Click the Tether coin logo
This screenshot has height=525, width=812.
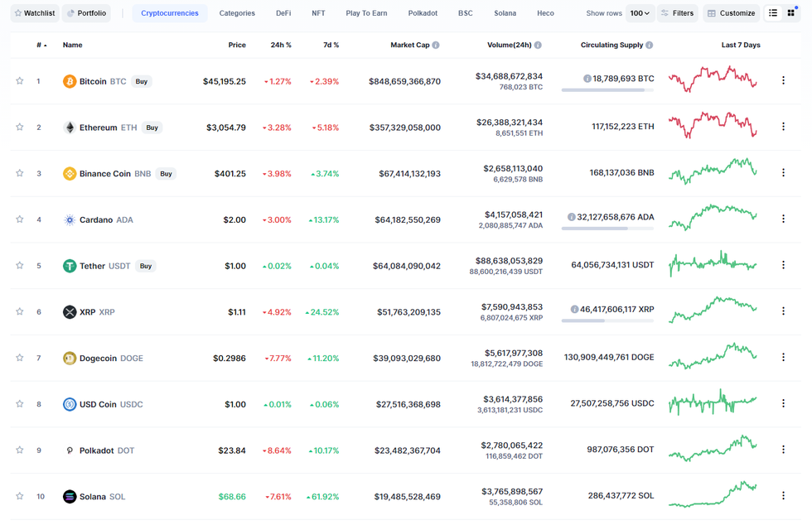pos(70,266)
